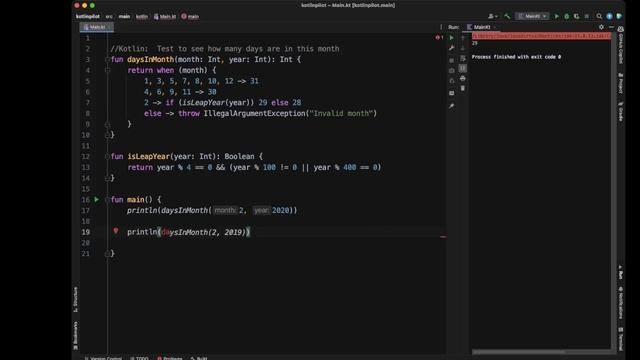Open the GitHub Copilot side panel
The height and width of the screenshot is (360, 640).
(x=620, y=46)
